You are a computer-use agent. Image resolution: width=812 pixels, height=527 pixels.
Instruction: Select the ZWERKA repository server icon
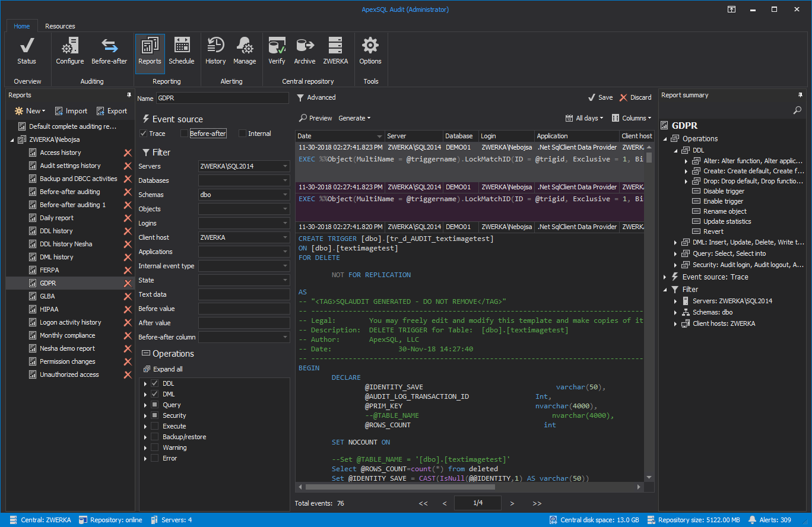pos(335,51)
